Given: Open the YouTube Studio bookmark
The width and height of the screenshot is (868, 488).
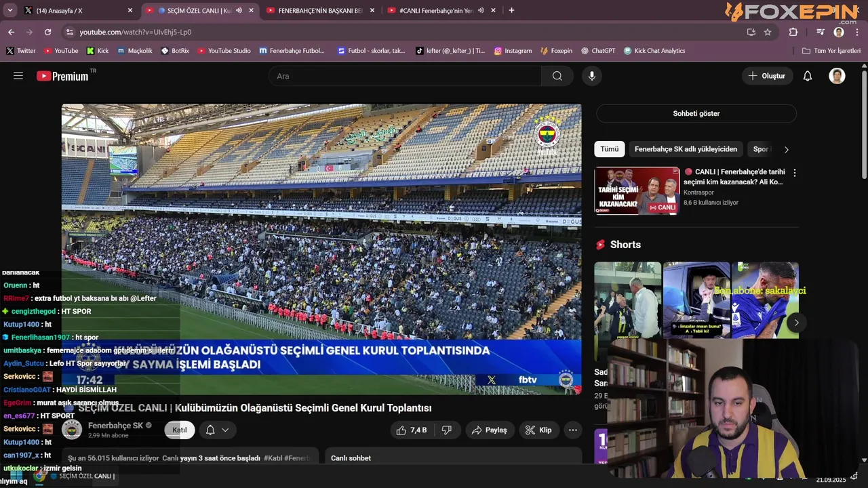Looking at the screenshot, I should (x=224, y=51).
